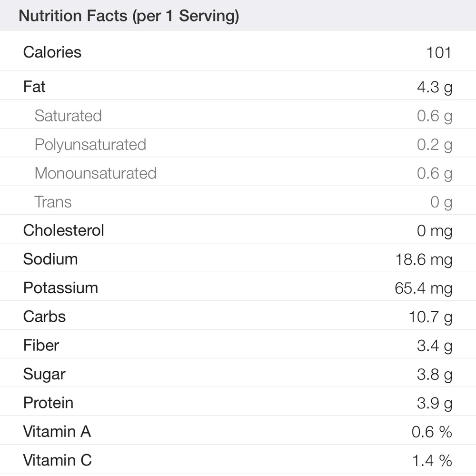This screenshot has height=476, width=476.
Task: Select the Fiber row label
Action: pos(41,345)
